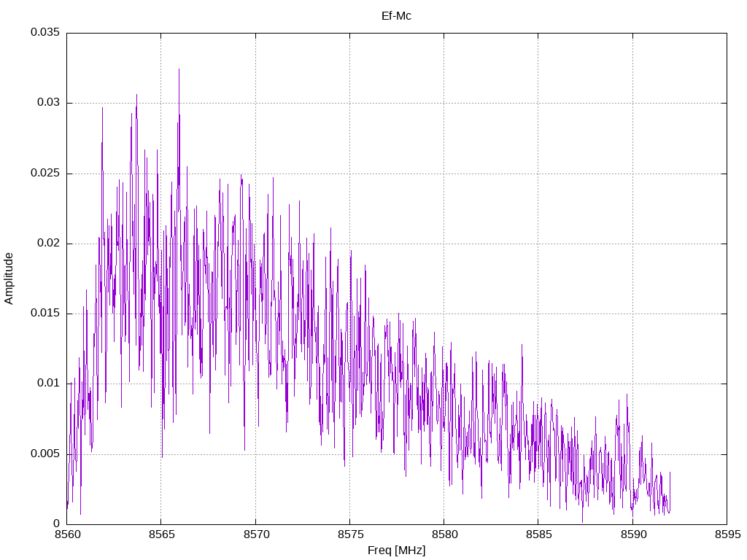Click the 8585 x-axis tick label
The width and height of the screenshot is (747, 560).
538,534
